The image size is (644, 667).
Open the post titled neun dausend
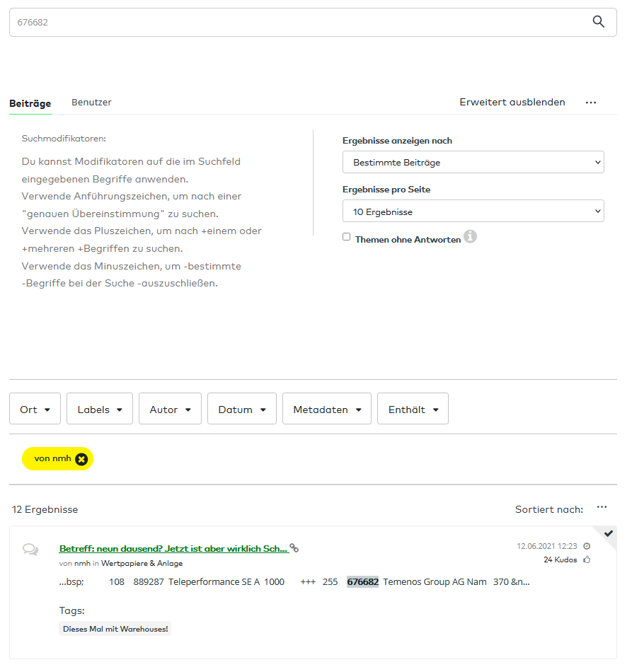(x=170, y=548)
